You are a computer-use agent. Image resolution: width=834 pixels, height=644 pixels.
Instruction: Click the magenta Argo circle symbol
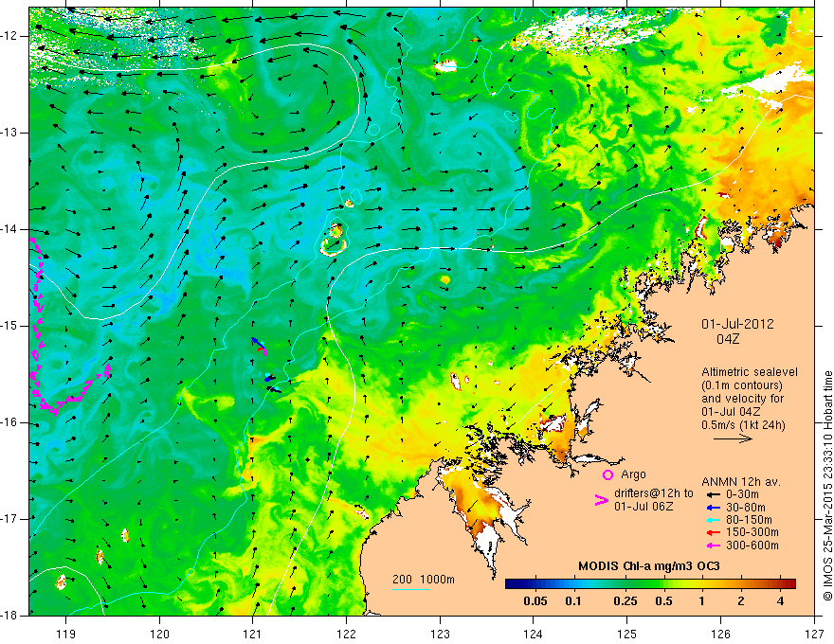point(607,474)
